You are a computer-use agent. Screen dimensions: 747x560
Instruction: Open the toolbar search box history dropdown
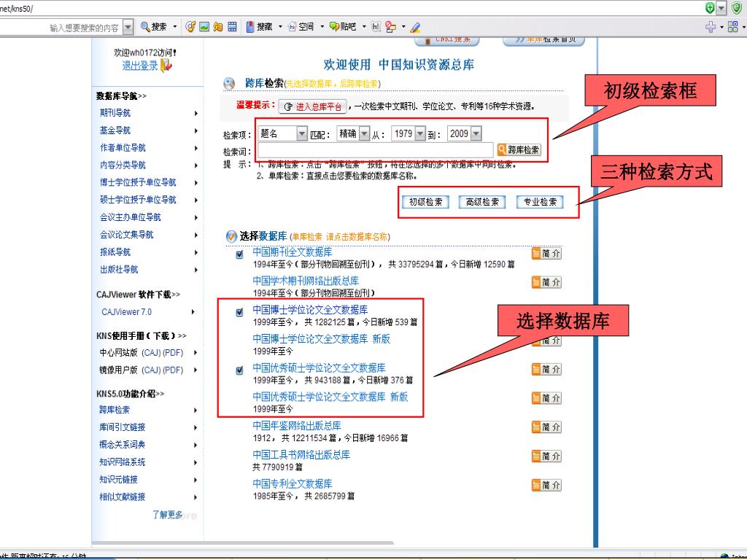(128, 27)
